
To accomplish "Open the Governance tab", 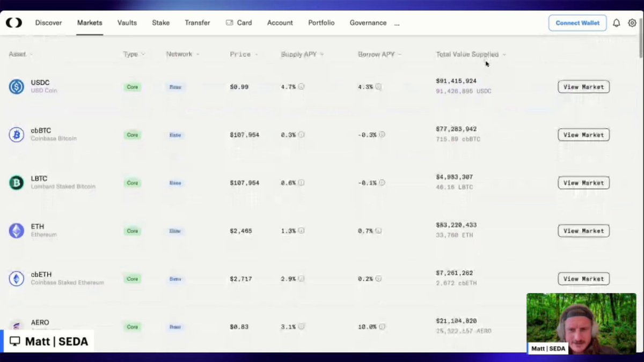I will [x=368, y=23].
